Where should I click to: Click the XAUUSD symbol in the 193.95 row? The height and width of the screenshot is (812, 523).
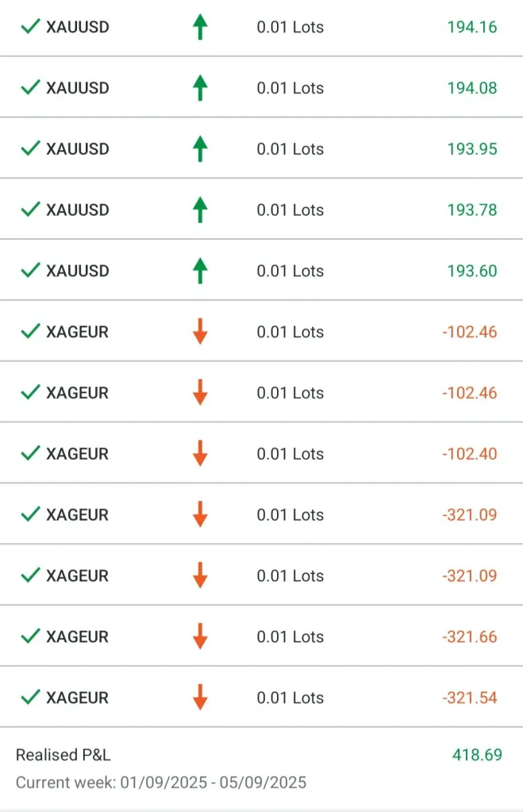tap(78, 149)
